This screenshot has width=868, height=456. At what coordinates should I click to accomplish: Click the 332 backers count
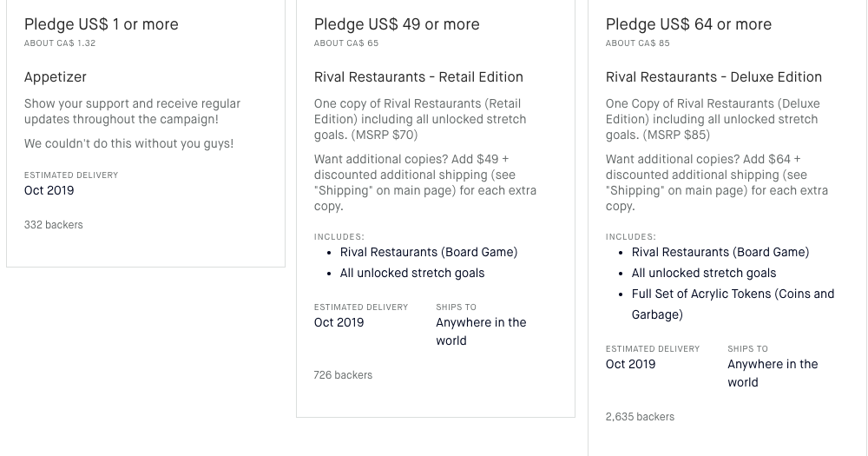click(54, 225)
